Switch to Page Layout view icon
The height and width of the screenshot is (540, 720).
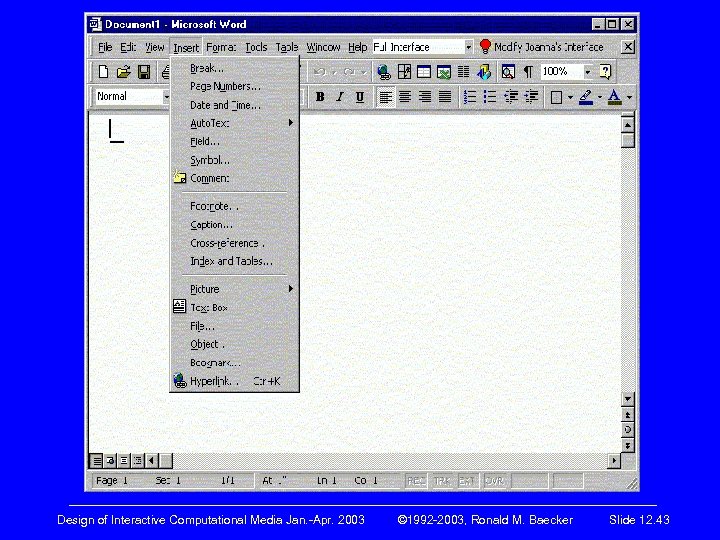124,460
